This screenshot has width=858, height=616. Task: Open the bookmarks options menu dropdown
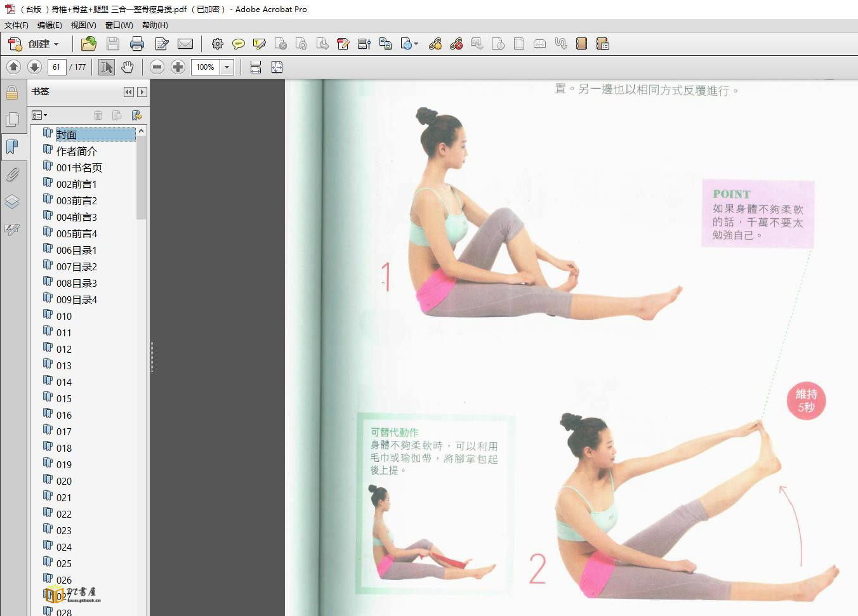[39, 115]
